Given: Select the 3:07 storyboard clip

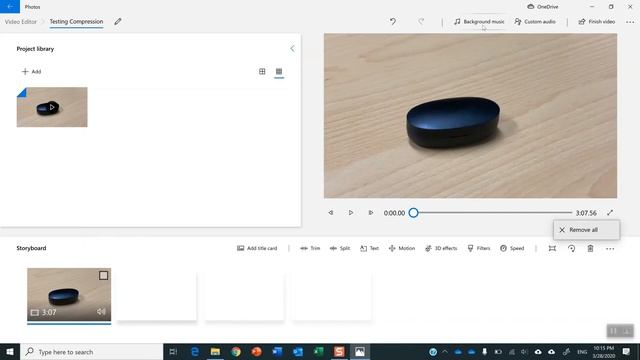Looking at the screenshot, I should [x=69, y=294].
